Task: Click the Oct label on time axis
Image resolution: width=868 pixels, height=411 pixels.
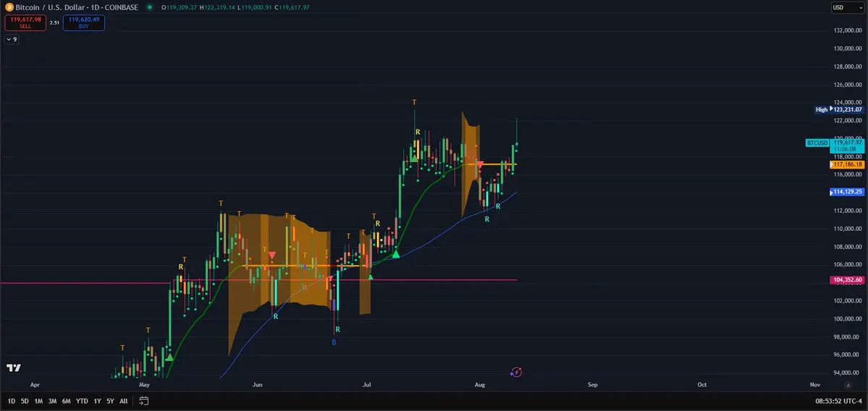Action: (702, 384)
